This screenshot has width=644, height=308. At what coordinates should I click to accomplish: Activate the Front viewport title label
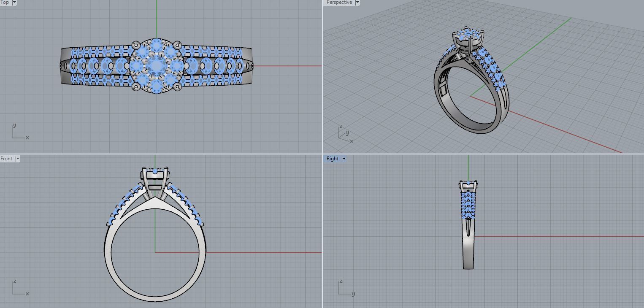7,159
